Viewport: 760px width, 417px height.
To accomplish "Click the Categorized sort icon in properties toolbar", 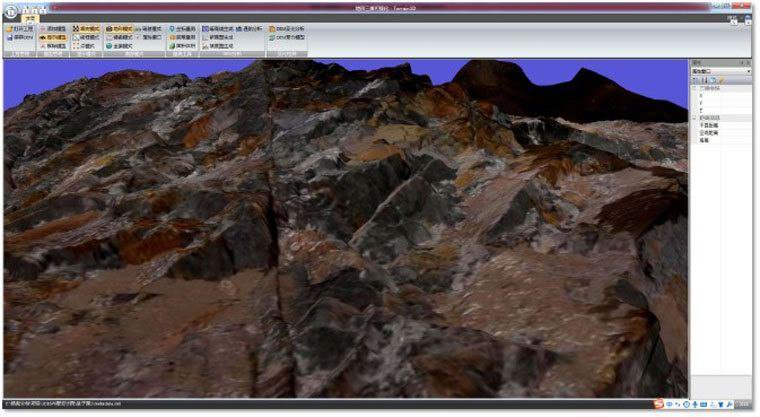I will pos(697,80).
